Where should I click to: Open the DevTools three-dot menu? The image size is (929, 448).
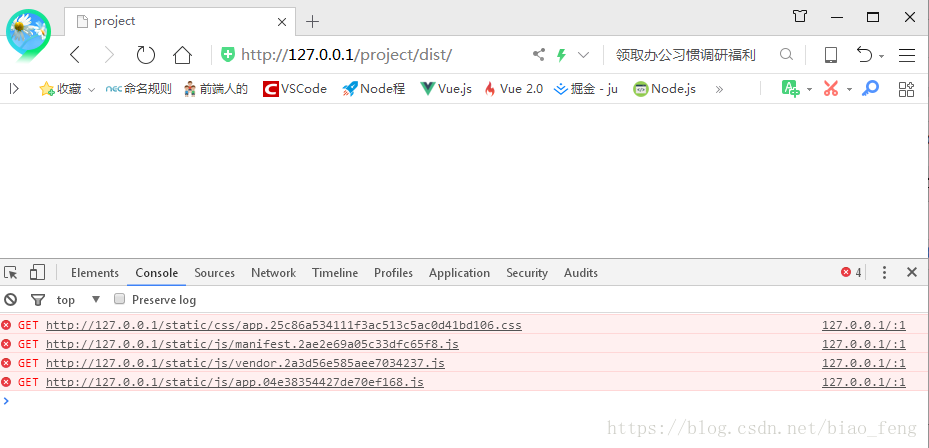(x=884, y=273)
